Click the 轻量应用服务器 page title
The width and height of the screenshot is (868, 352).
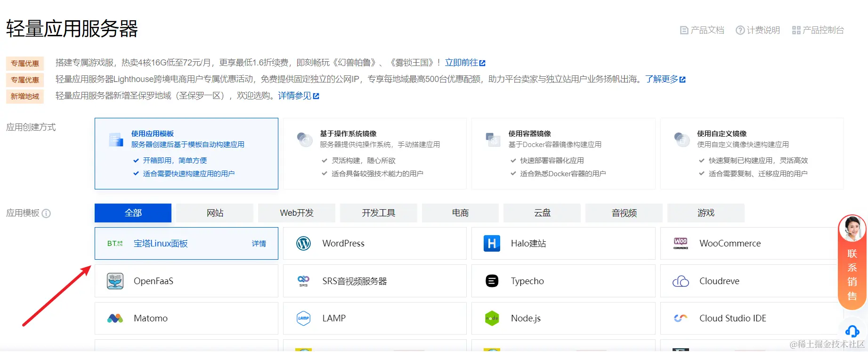72,29
